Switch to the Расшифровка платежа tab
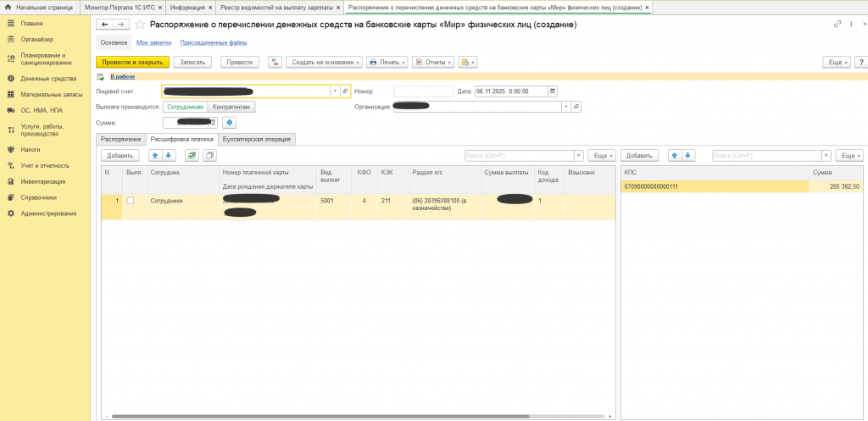868x421 pixels. 182,140
